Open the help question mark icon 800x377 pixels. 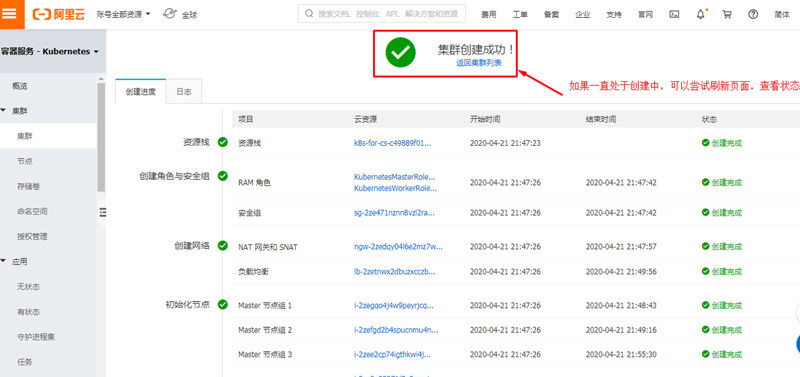[x=753, y=14]
